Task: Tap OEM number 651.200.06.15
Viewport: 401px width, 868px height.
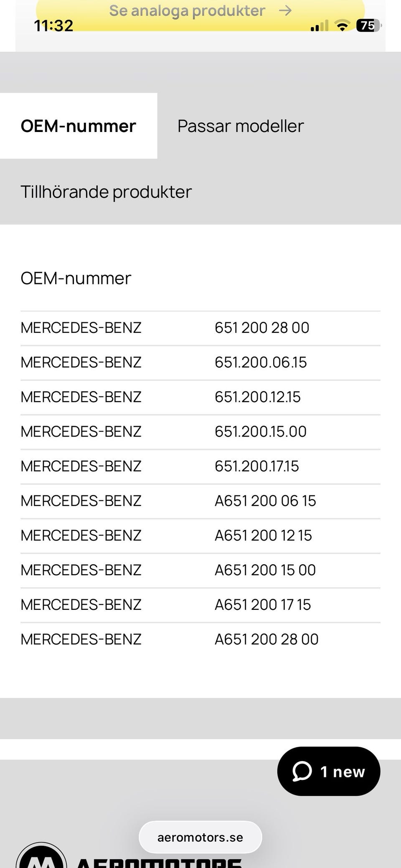Action: [x=261, y=363]
